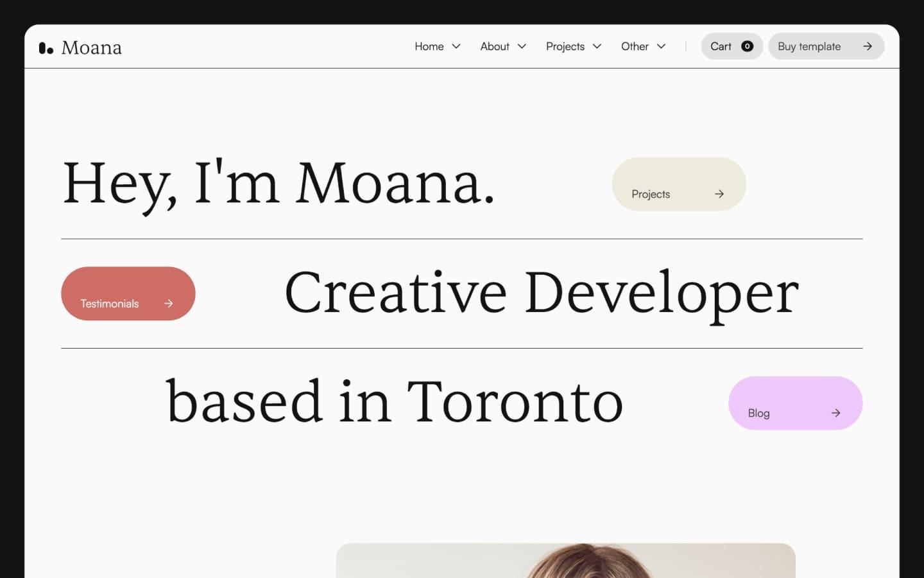Click the pink Blog pill button
Image resolution: width=924 pixels, height=578 pixels.
click(x=795, y=403)
